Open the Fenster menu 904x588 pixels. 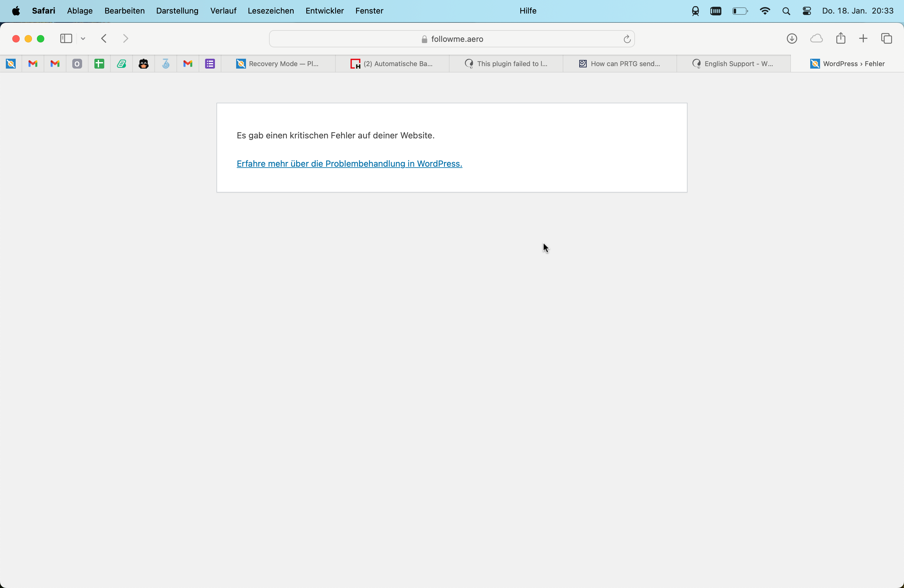coord(369,11)
